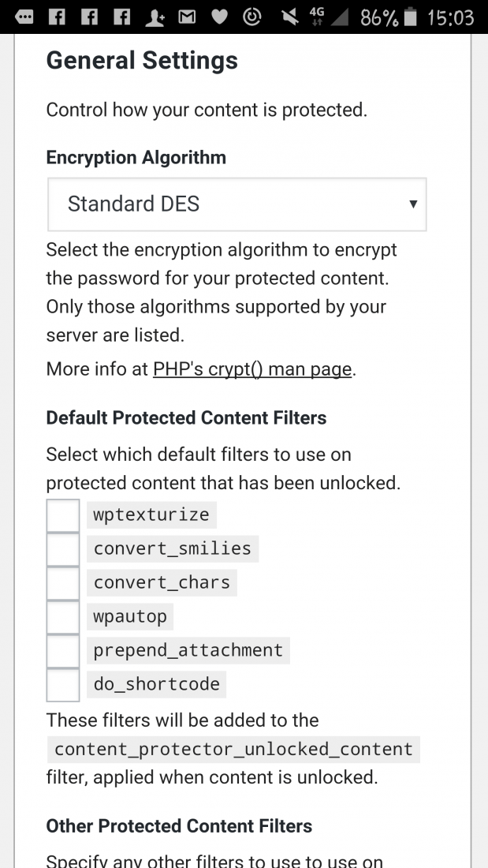
Task: Tap the muted sound icon in status bar
Action: [289, 17]
